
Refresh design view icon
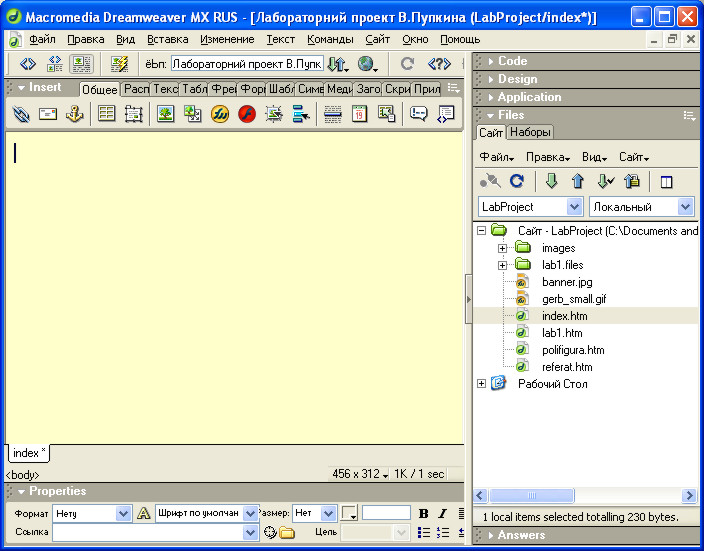pos(407,64)
